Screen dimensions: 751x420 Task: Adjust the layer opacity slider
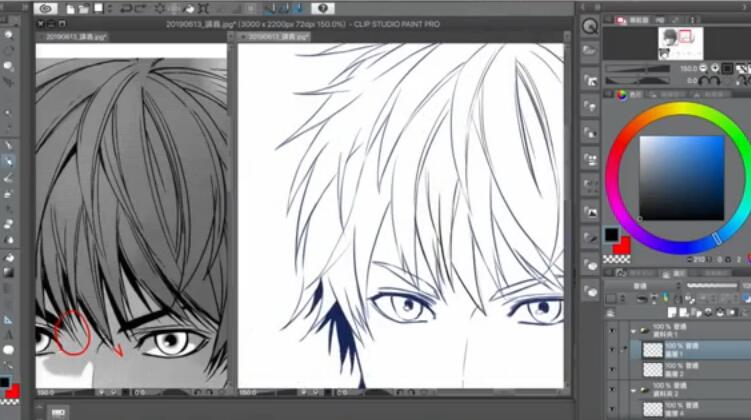(712, 286)
